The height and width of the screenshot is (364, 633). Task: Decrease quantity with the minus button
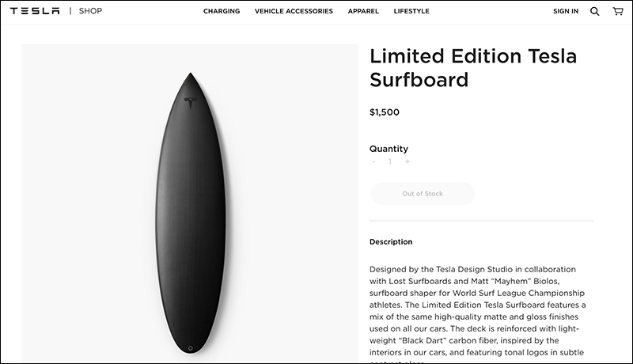click(x=373, y=161)
